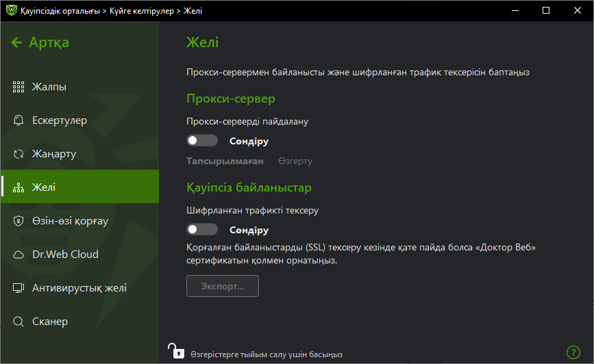This screenshot has height=364, width=594.
Task: Enable the proxy server usage toggle
Action: 202,141
